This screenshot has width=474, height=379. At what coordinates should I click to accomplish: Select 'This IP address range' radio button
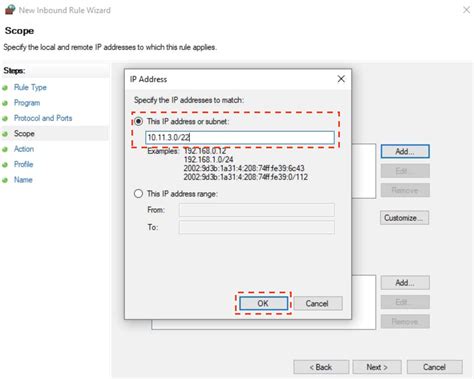[x=138, y=194]
